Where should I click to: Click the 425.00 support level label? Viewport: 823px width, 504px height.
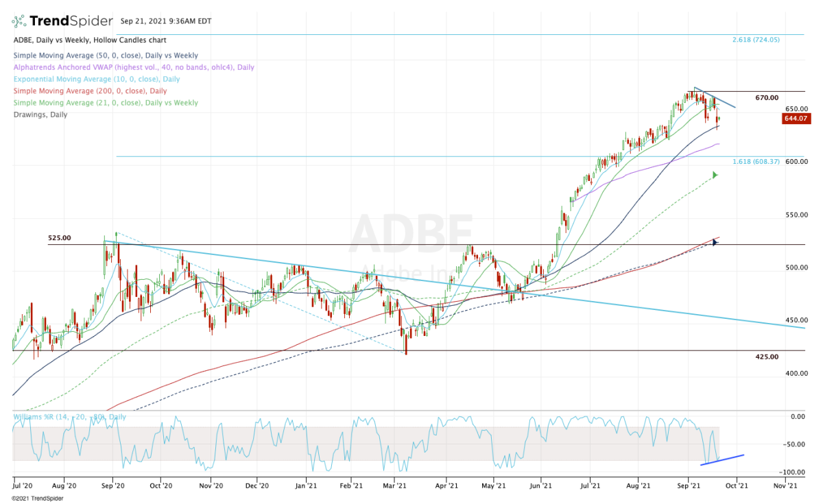pos(767,357)
